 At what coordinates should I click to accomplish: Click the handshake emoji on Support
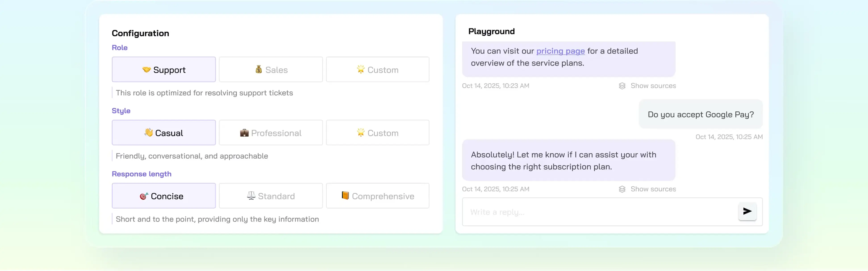[146, 70]
